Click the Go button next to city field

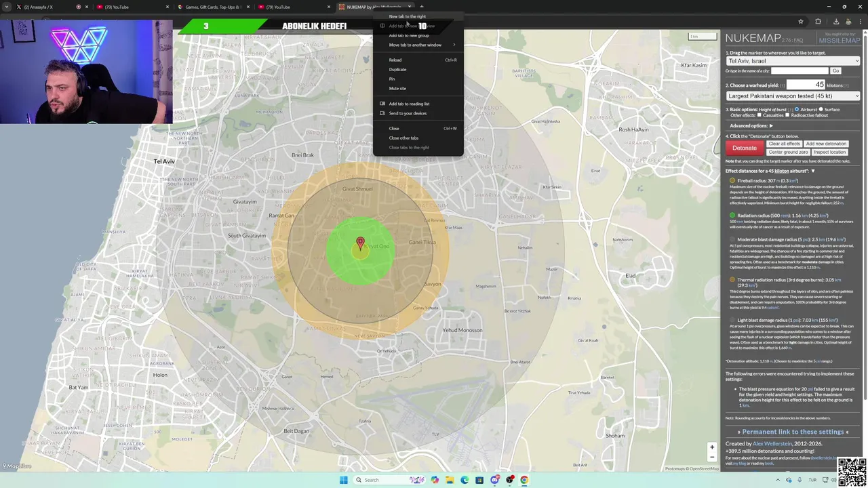tap(835, 70)
